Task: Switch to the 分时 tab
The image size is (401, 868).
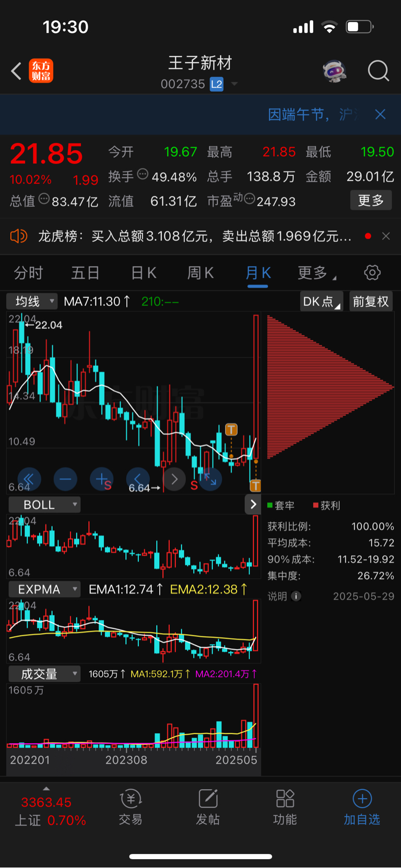Action: click(28, 272)
